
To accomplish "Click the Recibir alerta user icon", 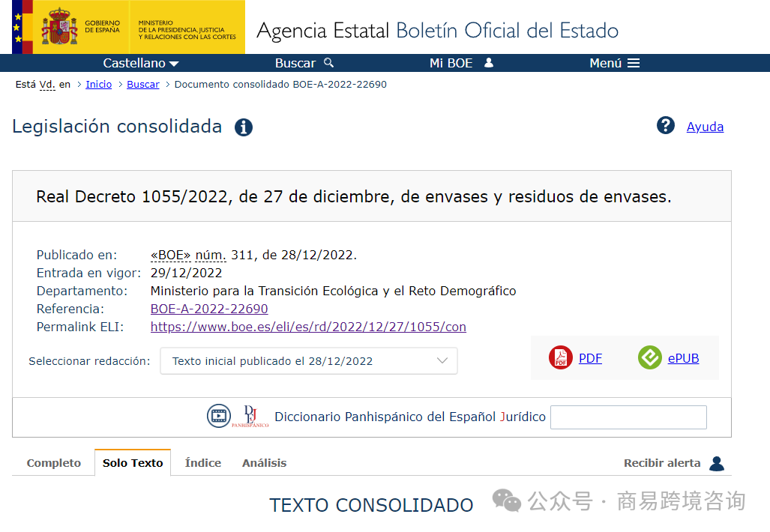I will (x=717, y=463).
